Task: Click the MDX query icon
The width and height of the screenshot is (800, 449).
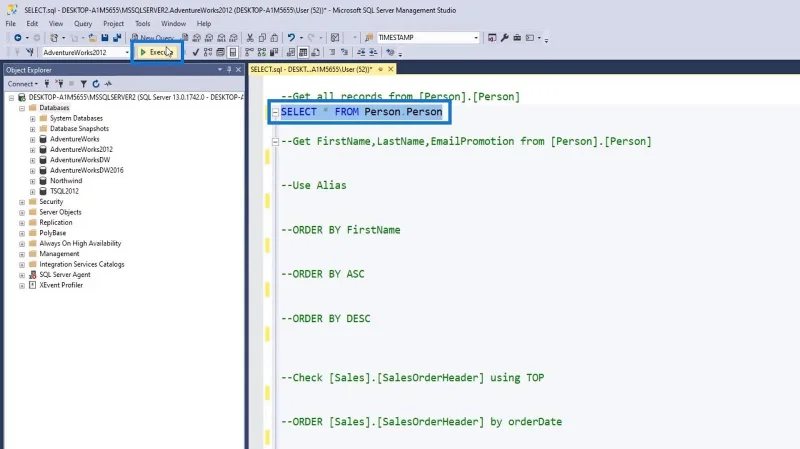Action: [x=197, y=38]
